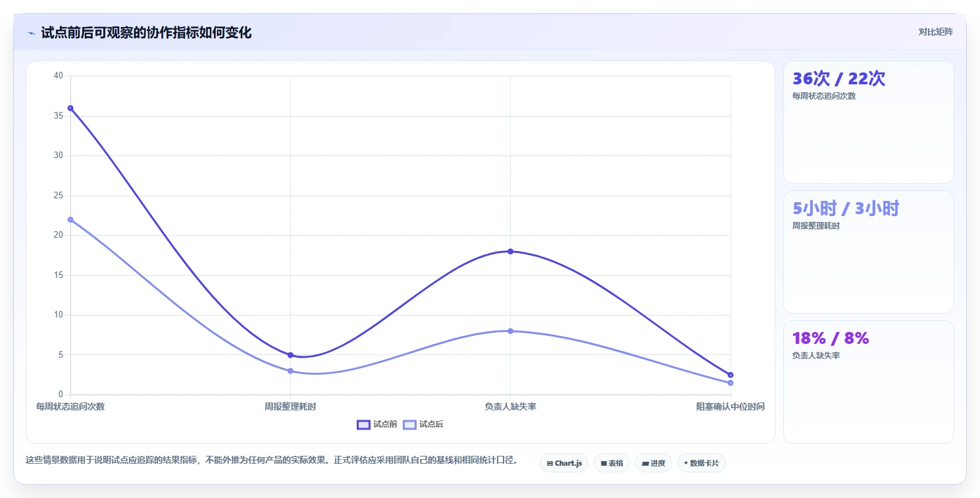This screenshot has width=980, height=498.
Task: Select the Chart.js tag
Action: 564,463
